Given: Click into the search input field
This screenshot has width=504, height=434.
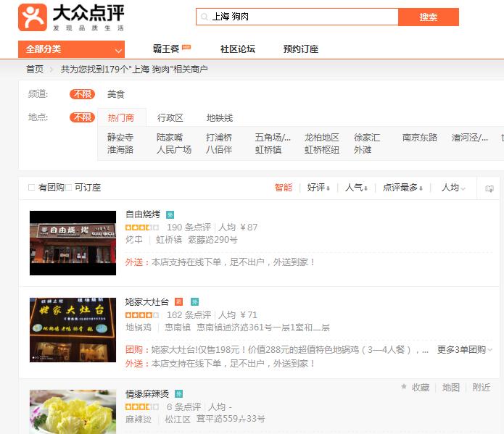Looking at the screenshot, I should (x=297, y=17).
